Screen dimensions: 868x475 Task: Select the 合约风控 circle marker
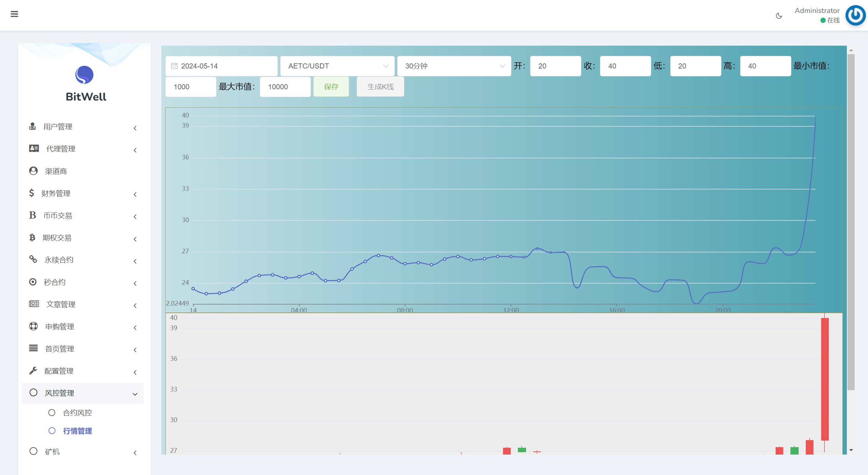52,413
